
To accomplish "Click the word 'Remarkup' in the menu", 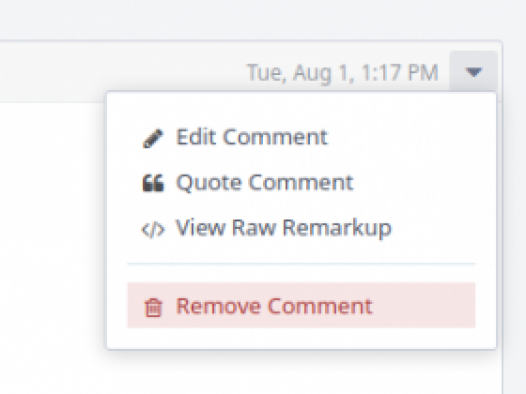I will (337, 229).
